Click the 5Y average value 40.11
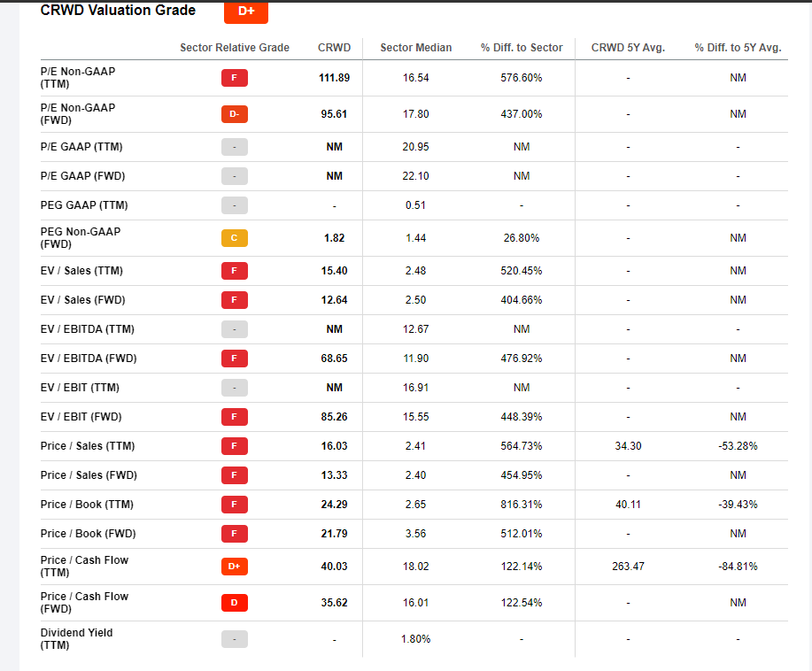The image size is (812, 671). click(x=628, y=505)
